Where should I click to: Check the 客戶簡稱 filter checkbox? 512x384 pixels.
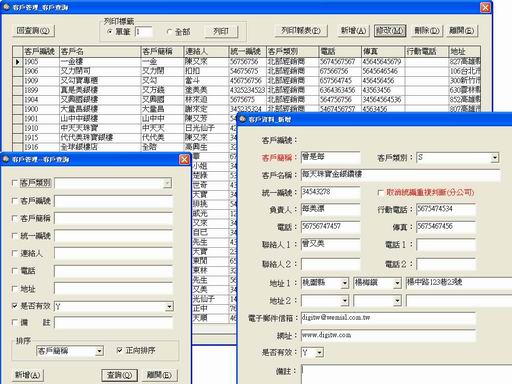click(15, 218)
